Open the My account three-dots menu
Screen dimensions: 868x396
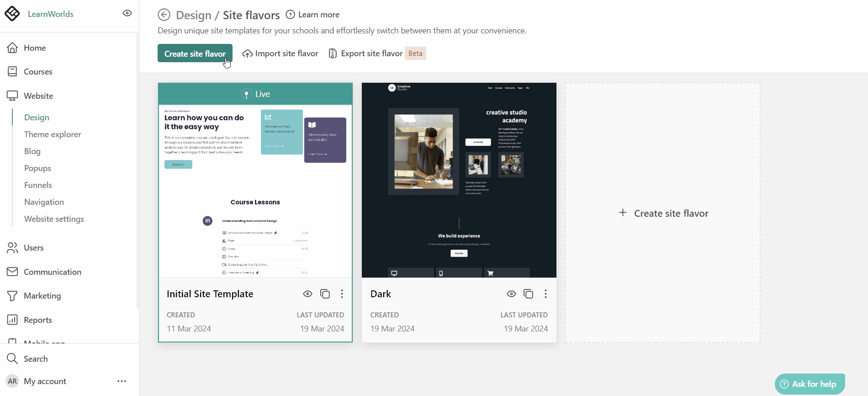(122, 381)
